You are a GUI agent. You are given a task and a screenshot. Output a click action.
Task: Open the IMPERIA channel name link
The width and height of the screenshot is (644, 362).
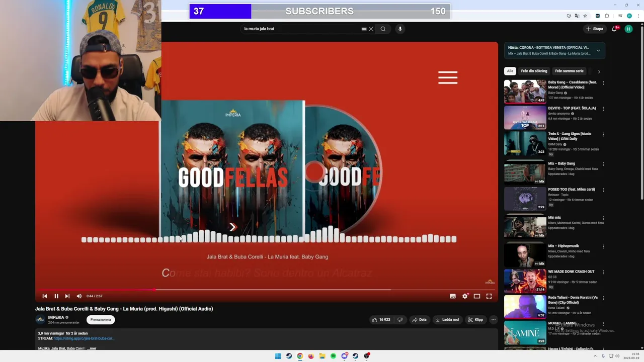pos(56,317)
